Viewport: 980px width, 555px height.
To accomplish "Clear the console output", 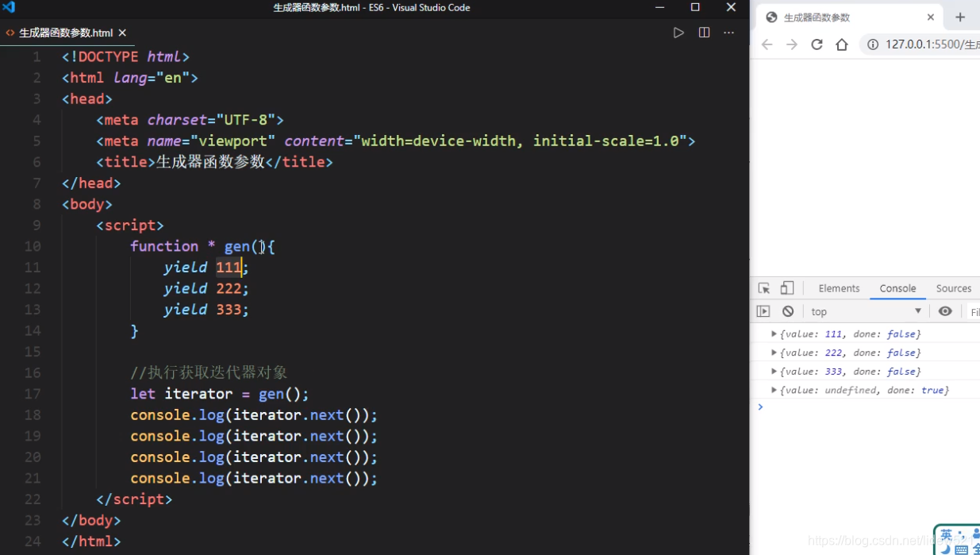I will click(788, 311).
